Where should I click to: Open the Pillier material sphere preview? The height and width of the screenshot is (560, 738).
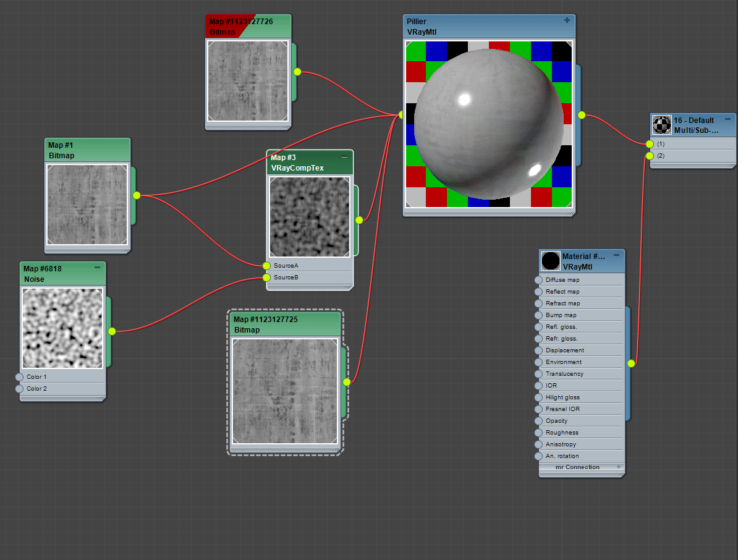(489, 124)
